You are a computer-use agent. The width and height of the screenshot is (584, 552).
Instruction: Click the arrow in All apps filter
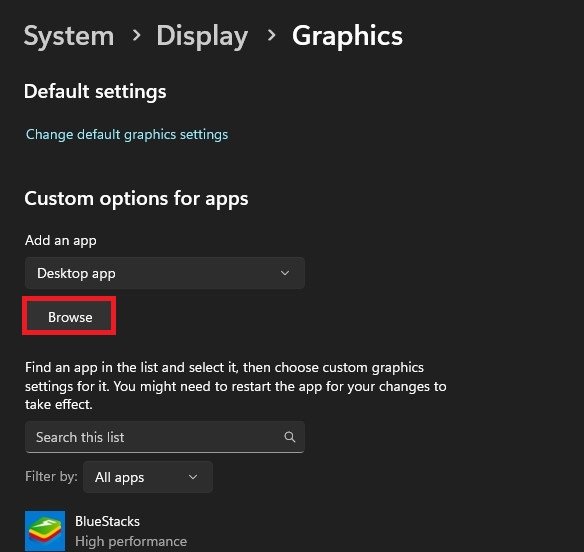coord(193,477)
